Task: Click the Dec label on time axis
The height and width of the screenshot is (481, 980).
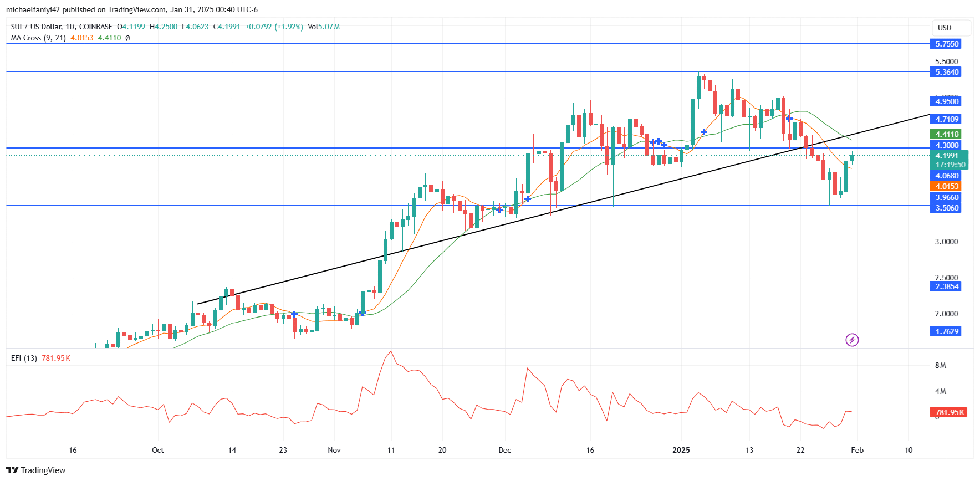Action: point(504,450)
